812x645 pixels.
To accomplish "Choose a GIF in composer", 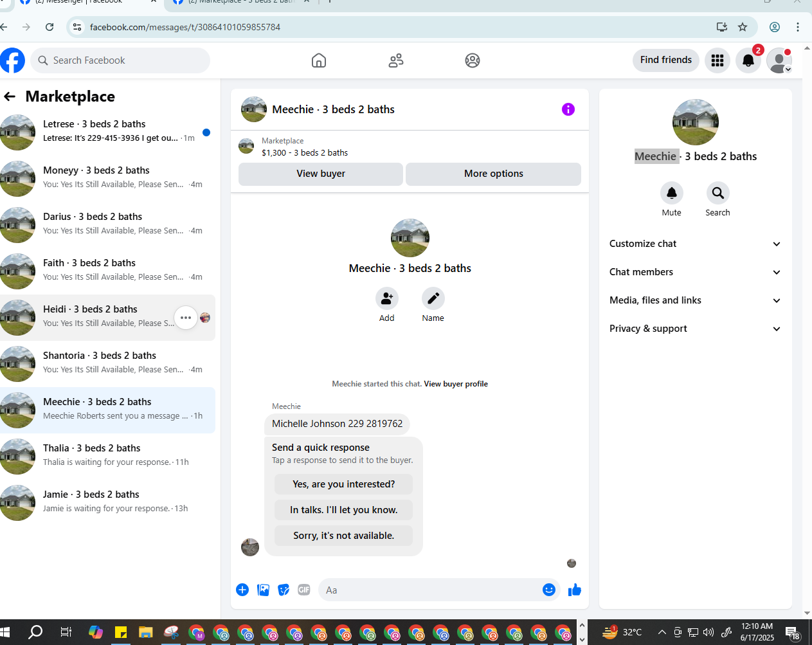I will (304, 590).
